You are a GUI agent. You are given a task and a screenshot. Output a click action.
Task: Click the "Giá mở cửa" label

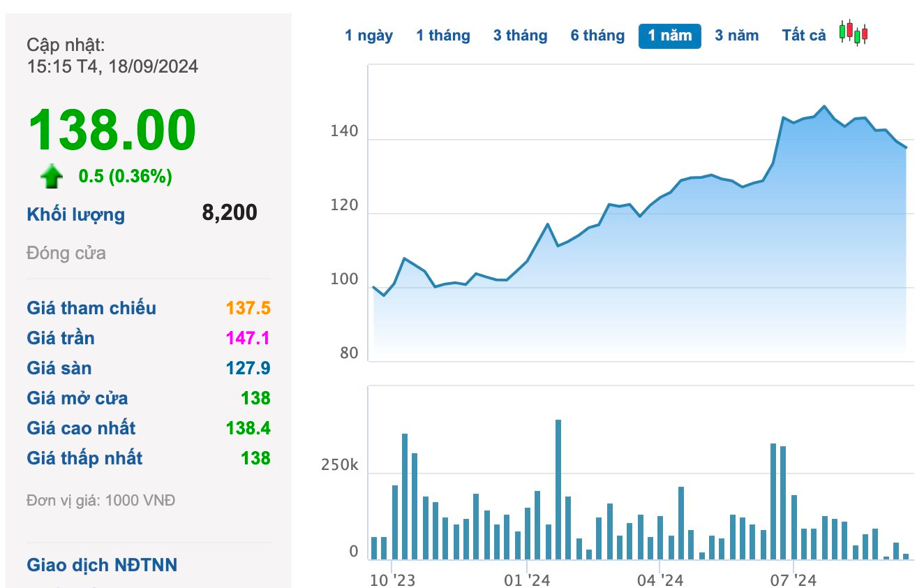click(x=77, y=398)
